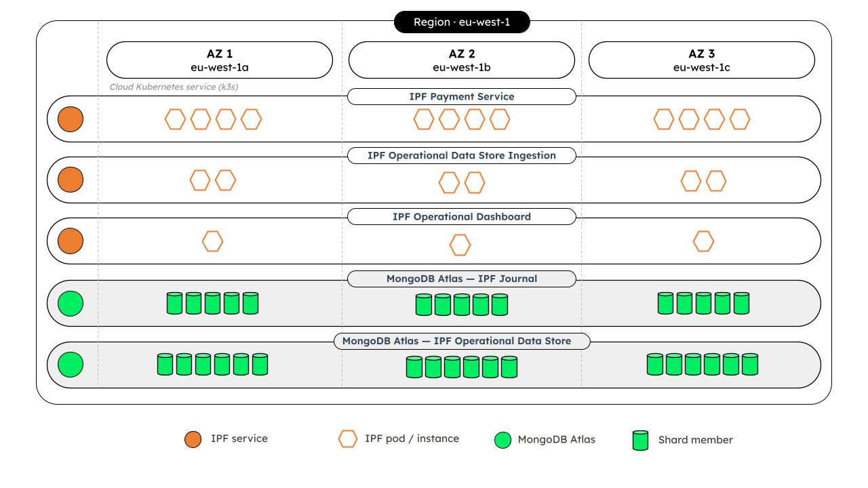
Task: Click the orange service circle in IPF Payment Service row
Action: (71, 119)
